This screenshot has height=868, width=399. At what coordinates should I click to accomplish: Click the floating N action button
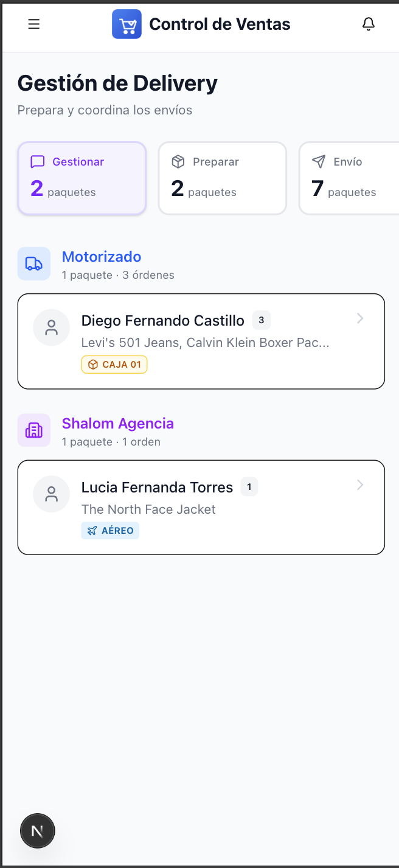click(37, 830)
